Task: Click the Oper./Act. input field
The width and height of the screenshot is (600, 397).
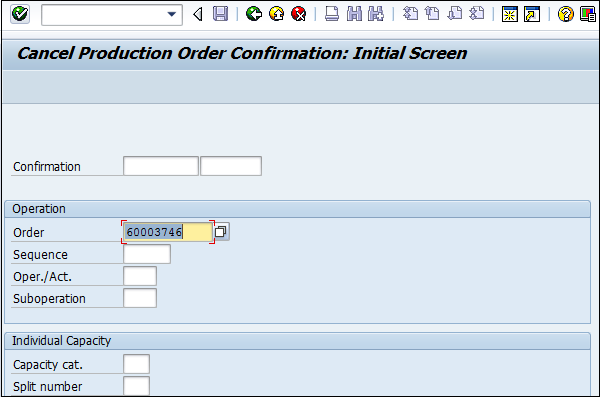Action: pos(140,276)
